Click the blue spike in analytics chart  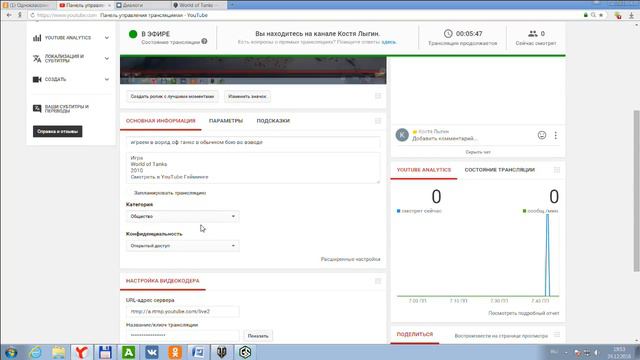[547, 255]
